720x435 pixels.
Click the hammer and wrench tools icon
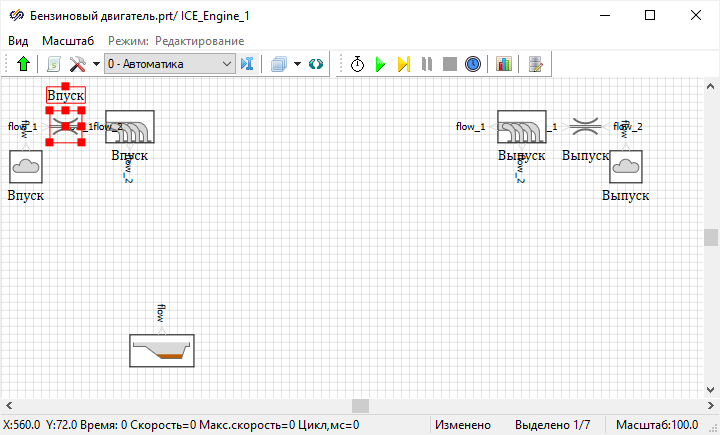(x=77, y=64)
